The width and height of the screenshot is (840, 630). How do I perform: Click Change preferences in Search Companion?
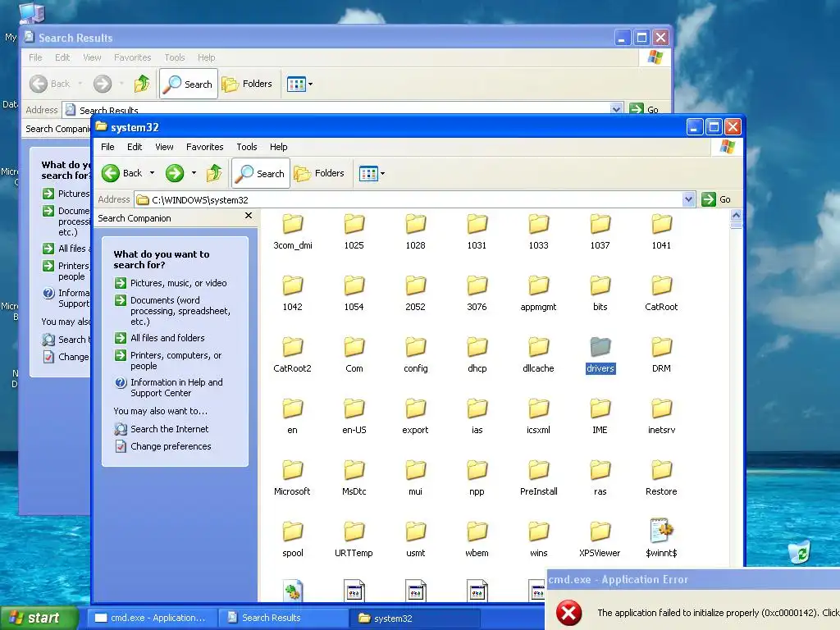pos(163,446)
